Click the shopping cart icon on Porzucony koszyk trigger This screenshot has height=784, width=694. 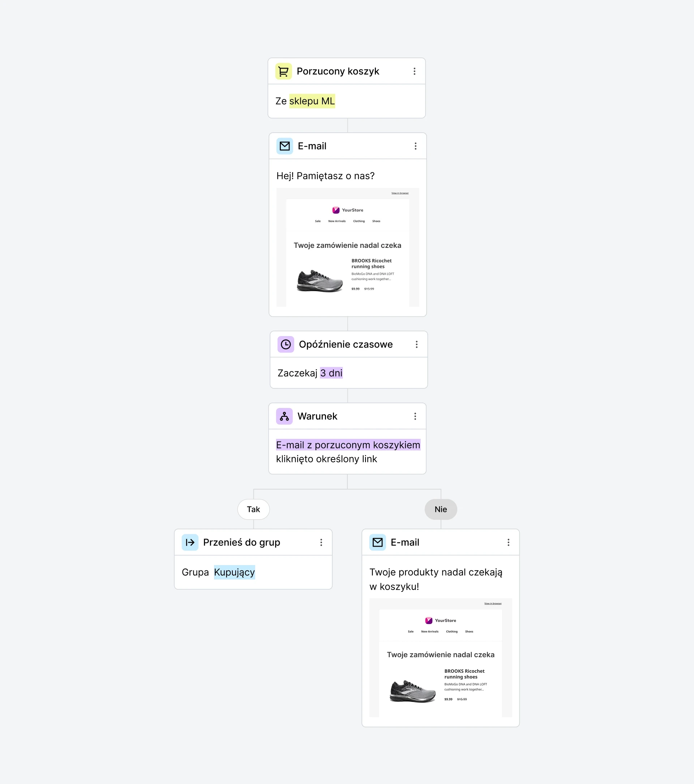284,71
